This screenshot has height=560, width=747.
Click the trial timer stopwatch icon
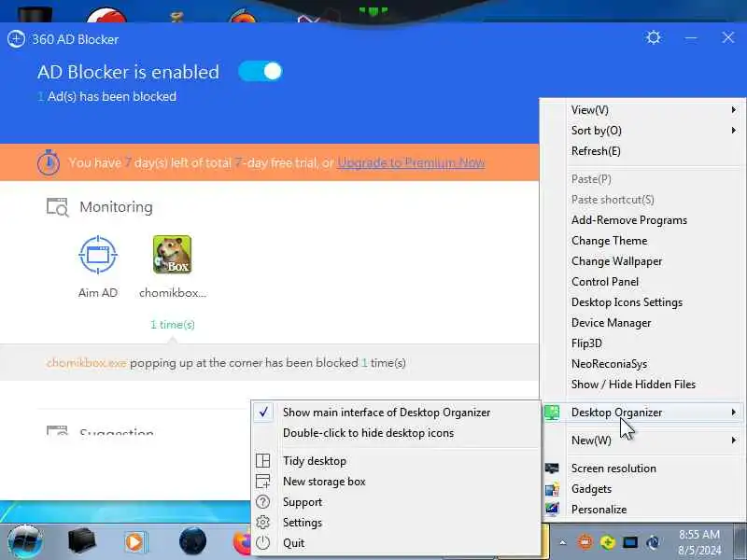tap(49, 162)
